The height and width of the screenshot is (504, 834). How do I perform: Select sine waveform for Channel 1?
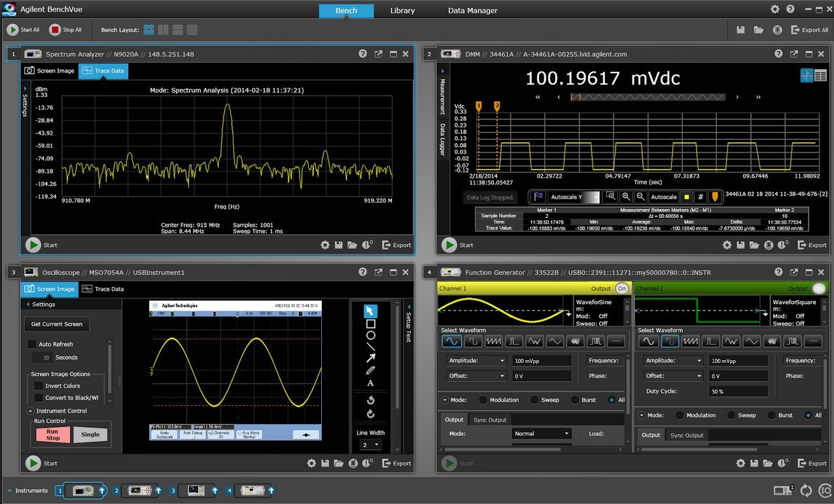(451, 341)
